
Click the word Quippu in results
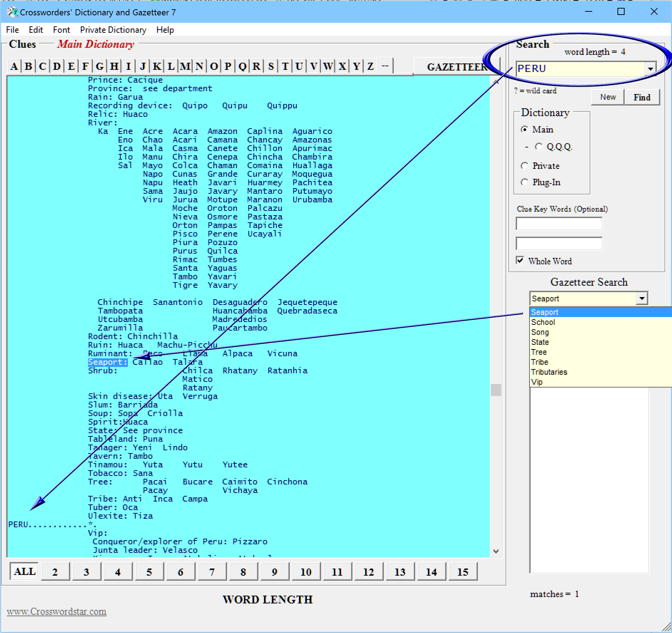pyautogui.click(x=282, y=105)
